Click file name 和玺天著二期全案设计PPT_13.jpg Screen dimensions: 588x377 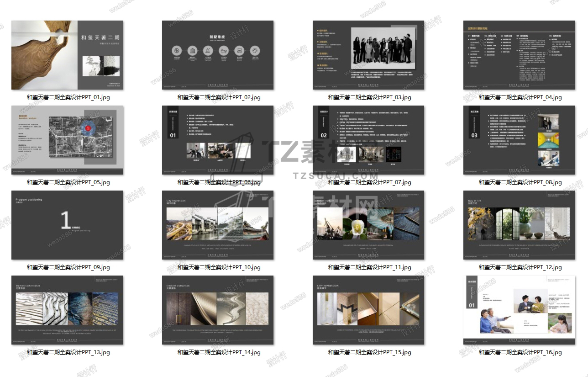point(68,352)
